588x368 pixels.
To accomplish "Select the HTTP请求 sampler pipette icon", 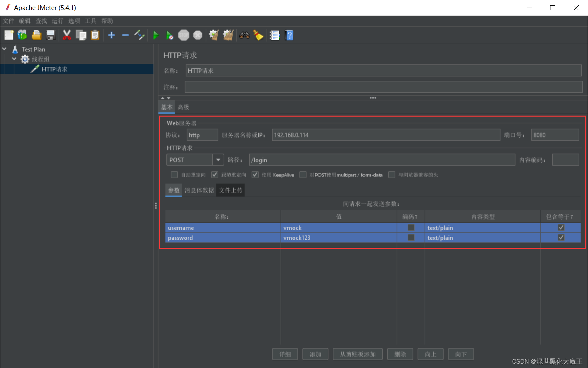I will pyautogui.click(x=35, y=69).
